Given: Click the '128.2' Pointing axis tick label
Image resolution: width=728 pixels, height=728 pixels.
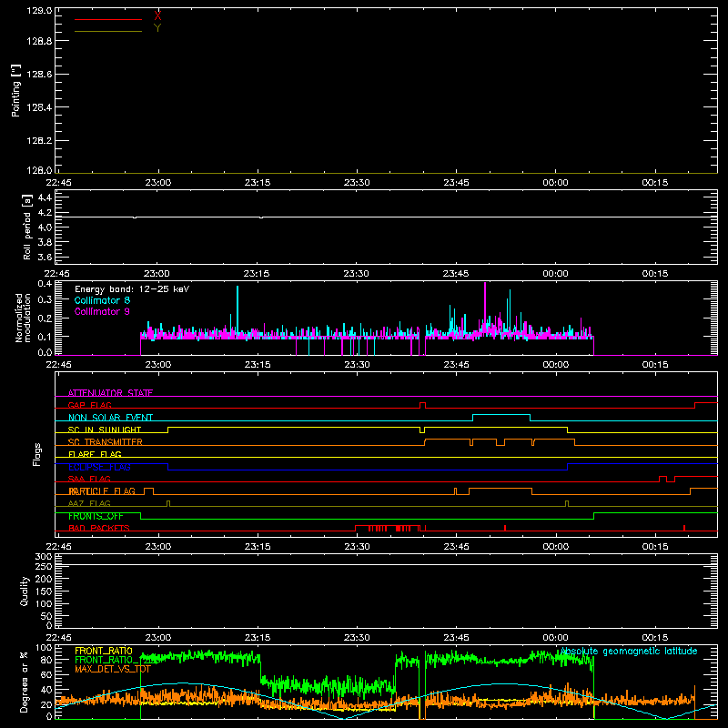Looking at the screenshot, I should click(39, 141).
